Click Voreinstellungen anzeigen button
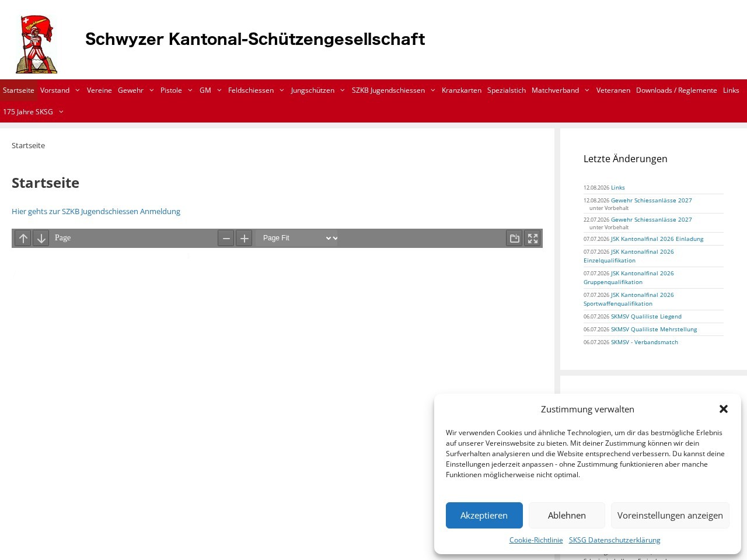This screenshot has width=747, height=560. [670, 515]
